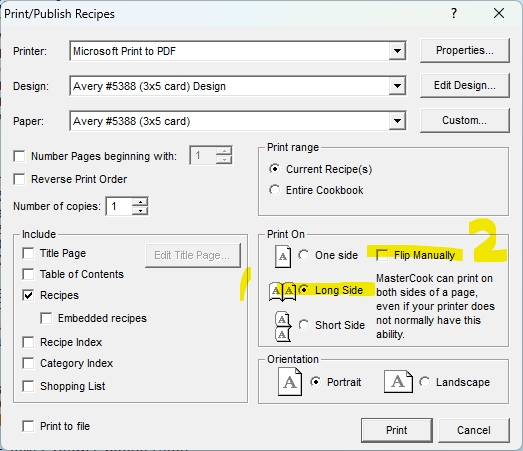Select the One side radio button
The width and height of the screenshot is (523, 451).
pos(304,255)
